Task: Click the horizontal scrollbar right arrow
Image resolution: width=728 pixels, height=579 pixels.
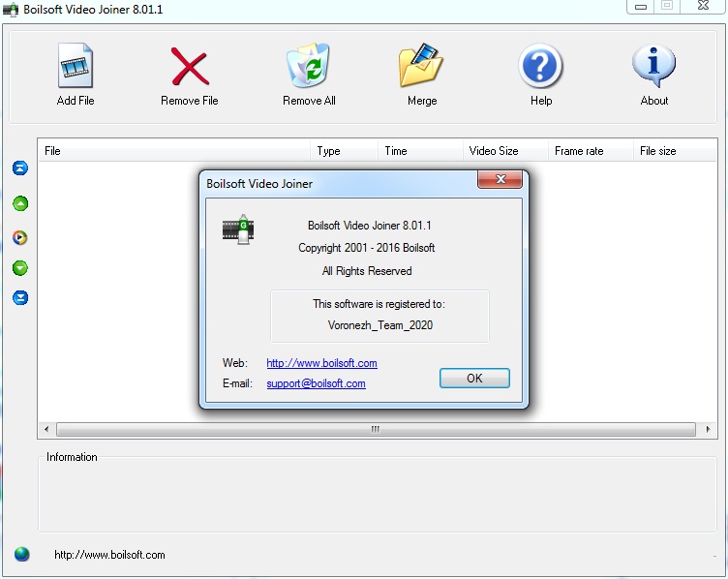Action: (708, 429)
